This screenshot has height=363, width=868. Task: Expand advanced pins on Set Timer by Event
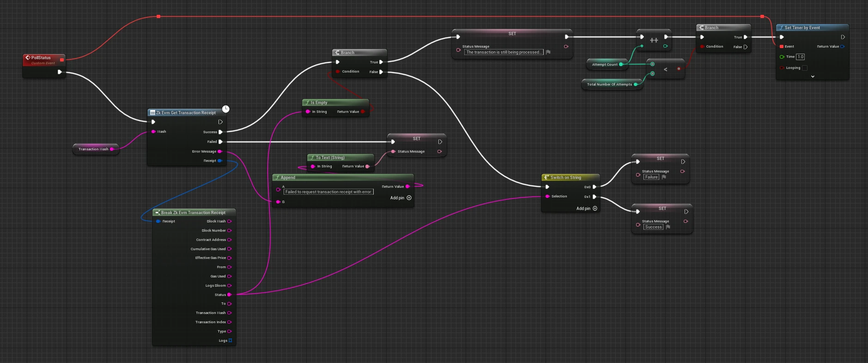click(813, 77)
